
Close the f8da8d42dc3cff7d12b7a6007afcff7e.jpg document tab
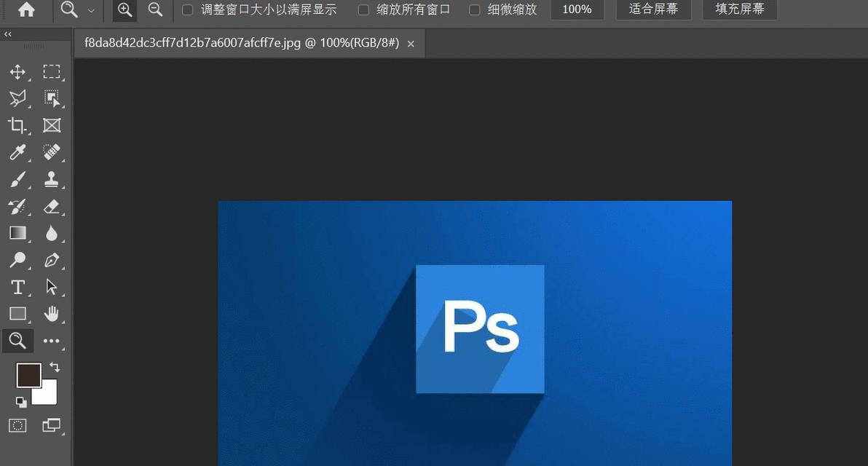click(x=411, y=44)
